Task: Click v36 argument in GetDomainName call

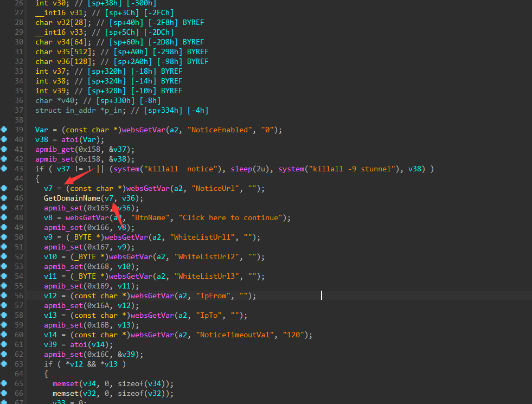Action: pos(128,198)
